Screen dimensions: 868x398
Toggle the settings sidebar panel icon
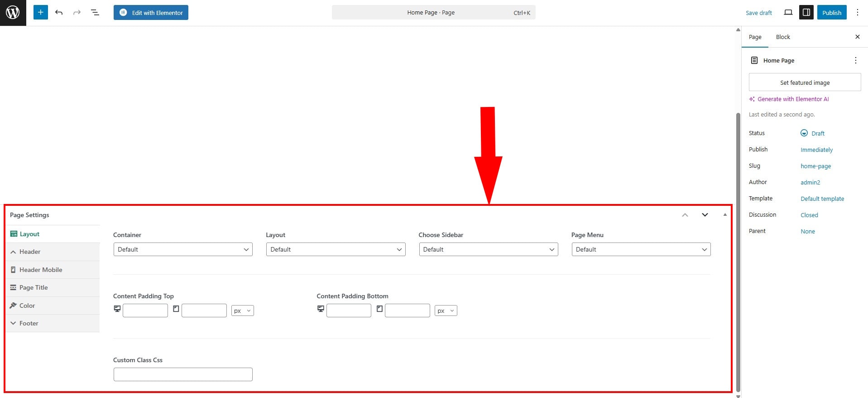(806, 13)
